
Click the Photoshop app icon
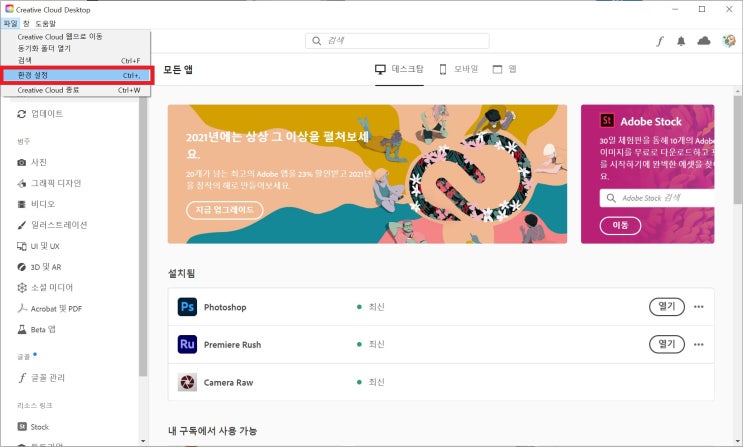click(187, 307)
